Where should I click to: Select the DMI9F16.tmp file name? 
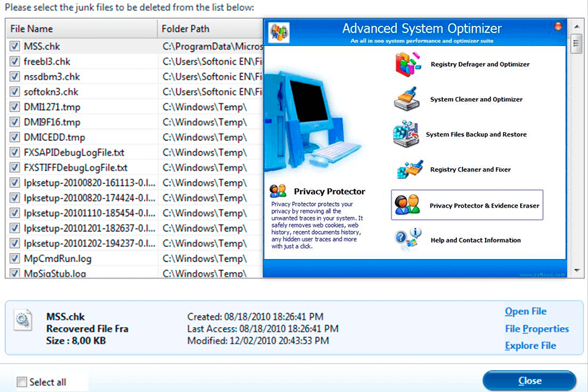[x=51, y=123]
